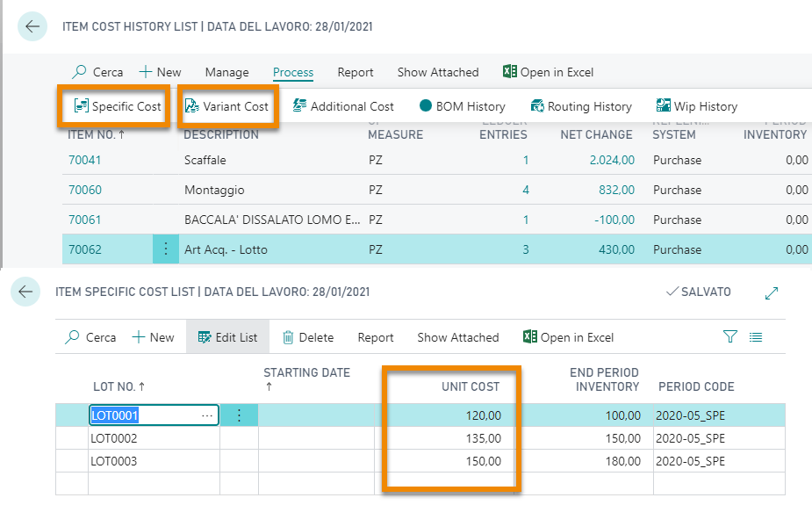Show more options for item 70062 row
This screenshot has height=505, width=812.
tap(166, 249)
